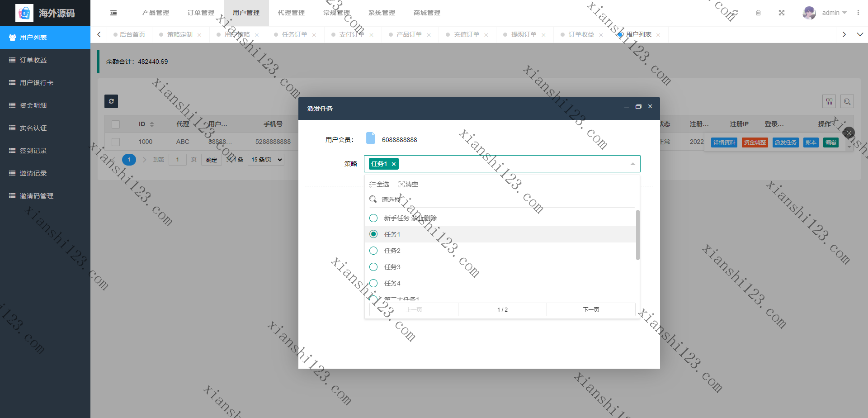Screen dimensions: 868x418
Task: Check the row 1000 checkbox
Action: pyautogui.click(x=116, y=142)
